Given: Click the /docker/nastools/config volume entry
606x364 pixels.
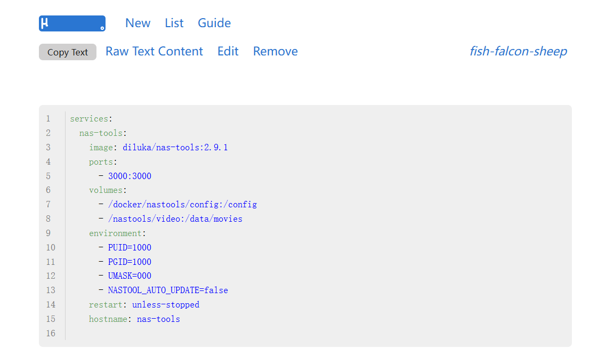Looking at the screenshot, I should tap(182, 205).
